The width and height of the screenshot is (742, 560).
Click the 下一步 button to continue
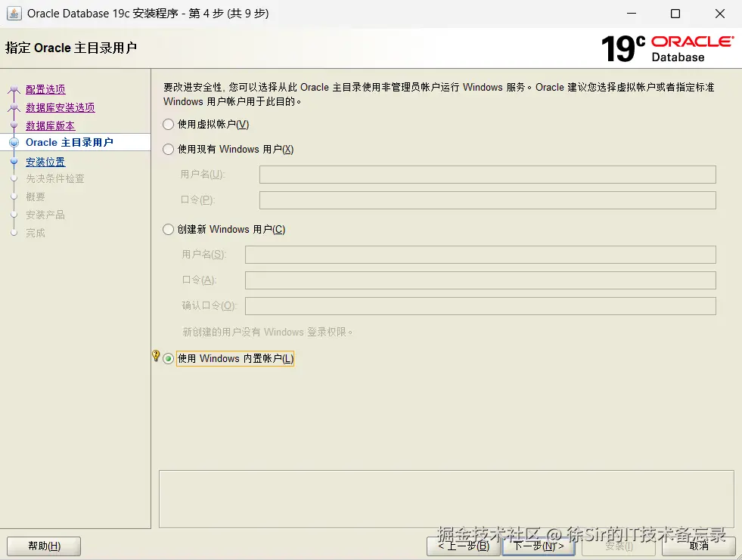538,546
